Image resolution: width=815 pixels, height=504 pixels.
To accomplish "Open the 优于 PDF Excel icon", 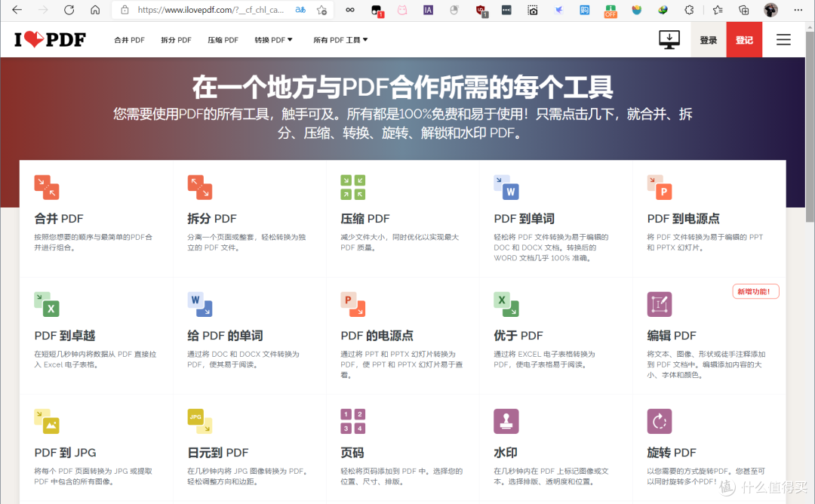I will coord(506,305).
